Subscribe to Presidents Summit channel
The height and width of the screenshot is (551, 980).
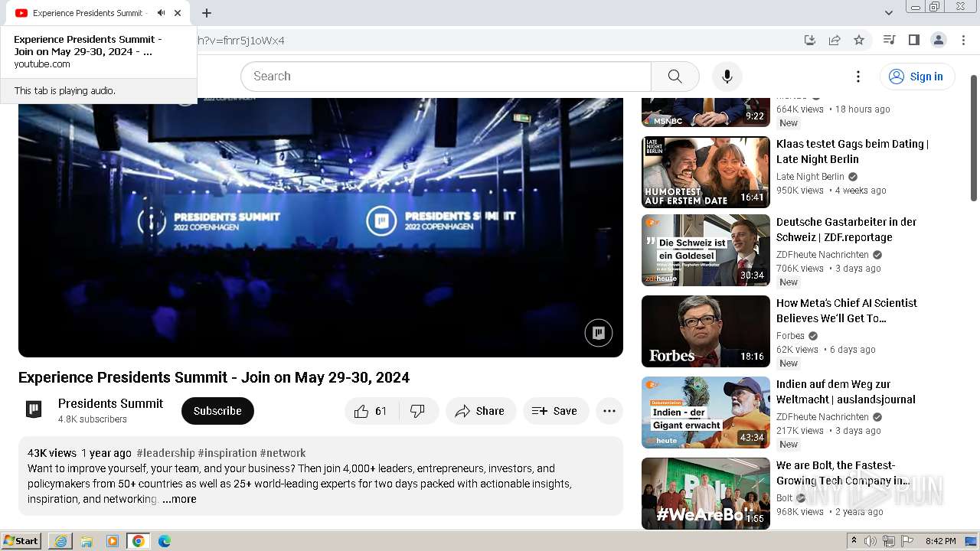[x=217, y=411]
